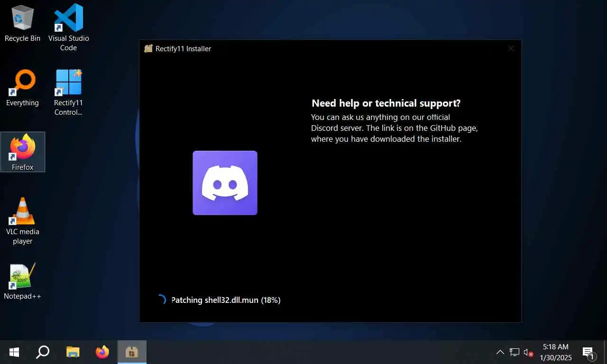This screenshot has height=364, width=607.
Task: Open the network status tray icon
Action: click(x=514, y=352)
